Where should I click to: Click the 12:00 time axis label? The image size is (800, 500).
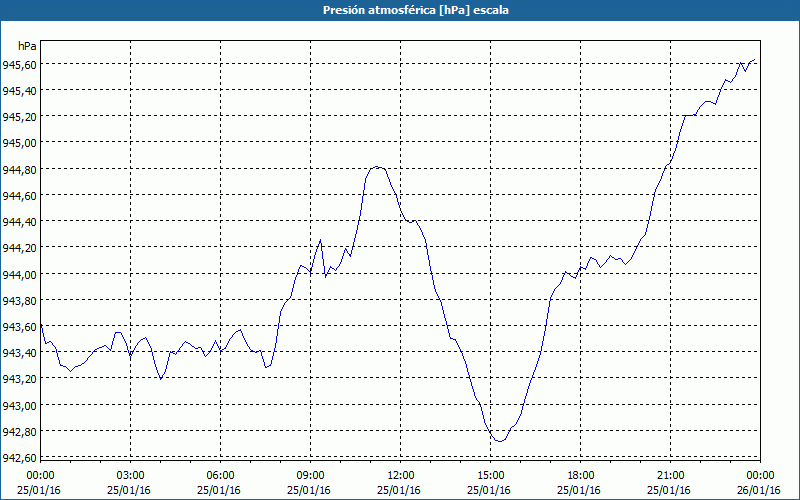pos(401,476)
